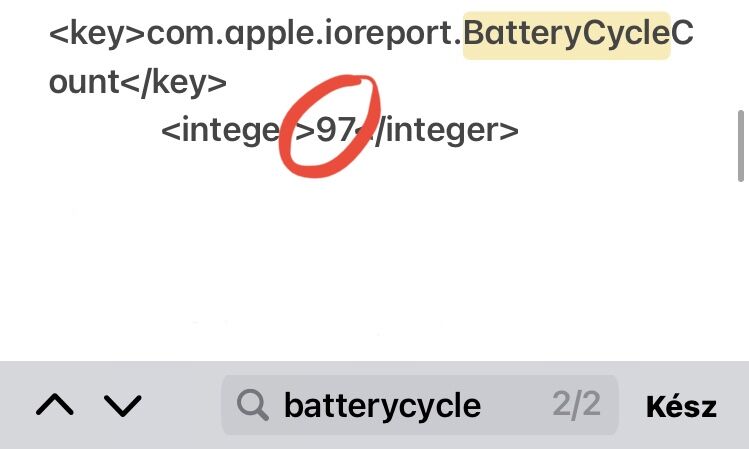749x449 pixels.
Task: Click the vertical scrollbar handle
Action: [741, 146]
